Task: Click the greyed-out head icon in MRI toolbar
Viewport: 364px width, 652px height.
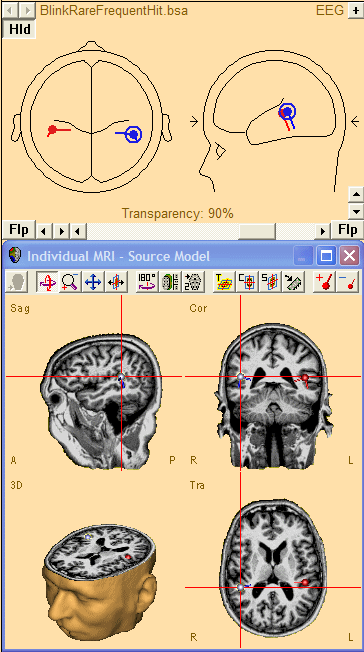Action: (17, 282)
